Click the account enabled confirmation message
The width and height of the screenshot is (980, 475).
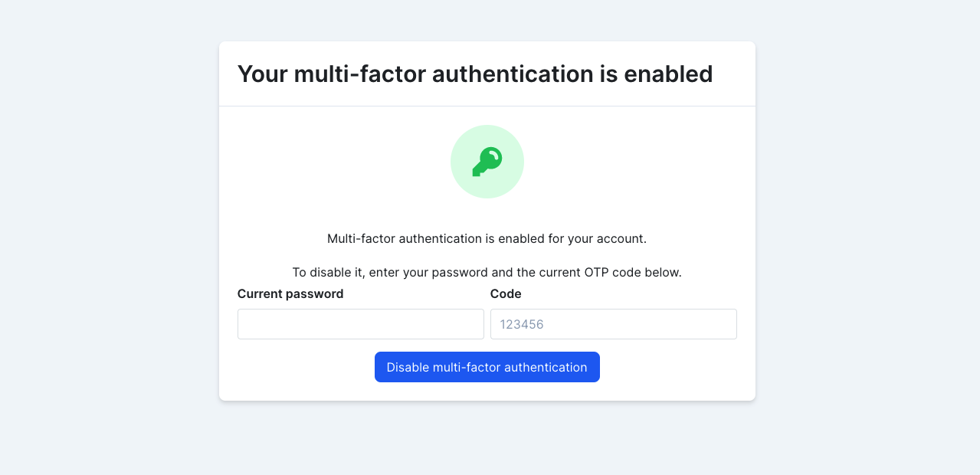[487, 238]
